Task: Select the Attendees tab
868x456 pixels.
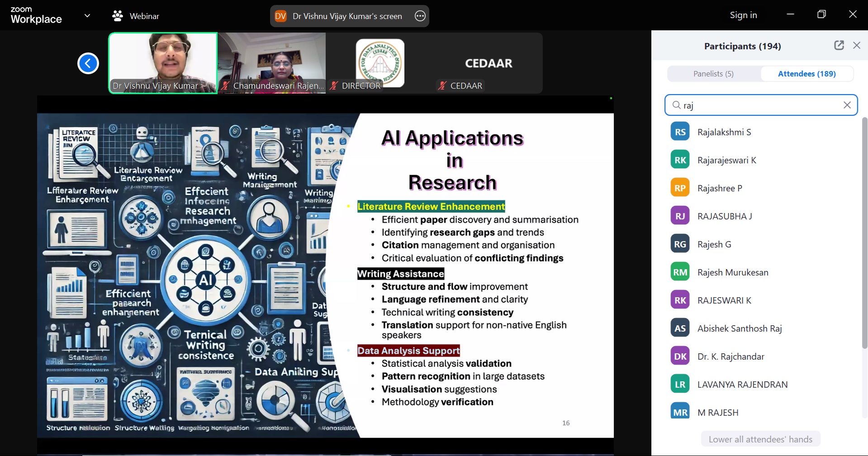Action: pyautogui.click(x=806, y=74)
